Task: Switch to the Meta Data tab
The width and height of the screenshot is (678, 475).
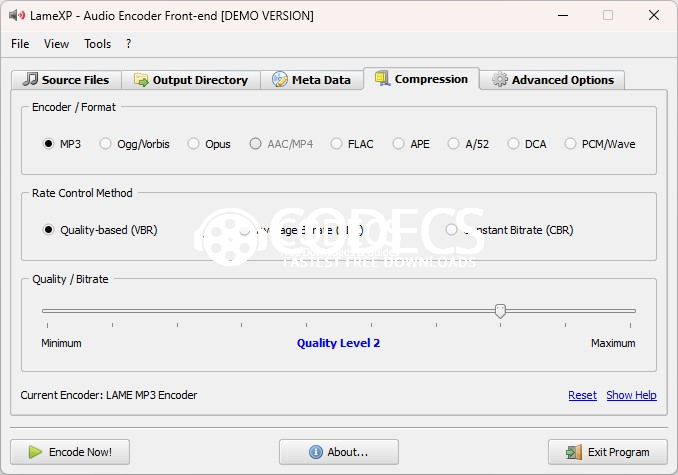Action: [311, 80]
